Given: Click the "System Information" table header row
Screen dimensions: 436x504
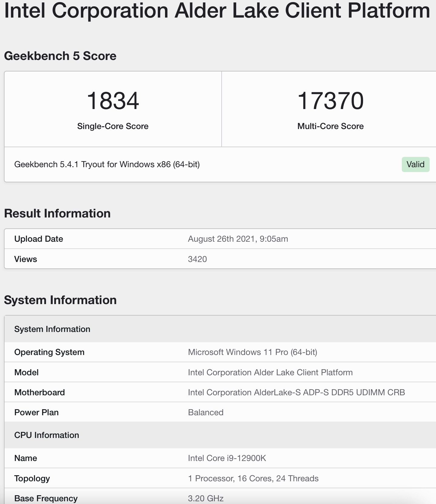Looking at the screenshot, I should point(220,329).
